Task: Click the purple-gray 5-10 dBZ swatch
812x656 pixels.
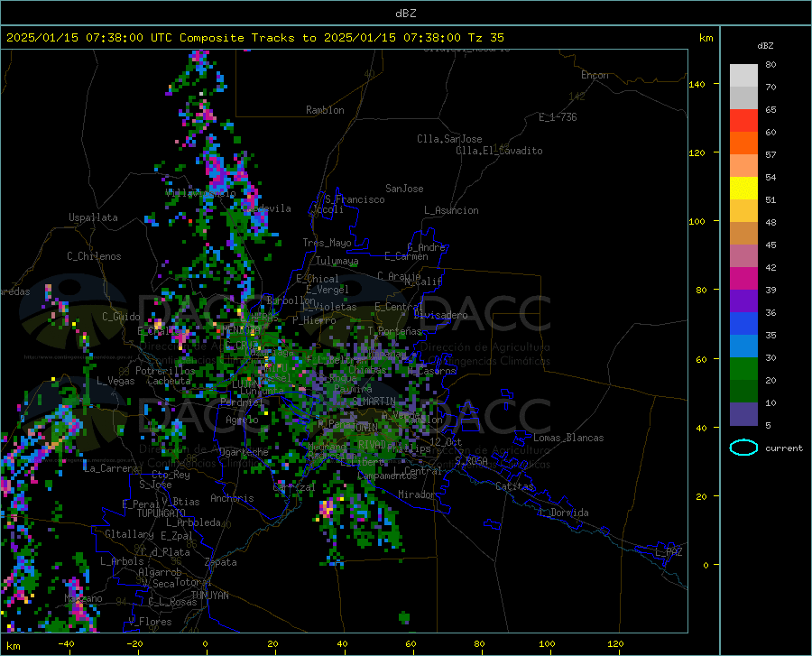Action: point(743,414)
